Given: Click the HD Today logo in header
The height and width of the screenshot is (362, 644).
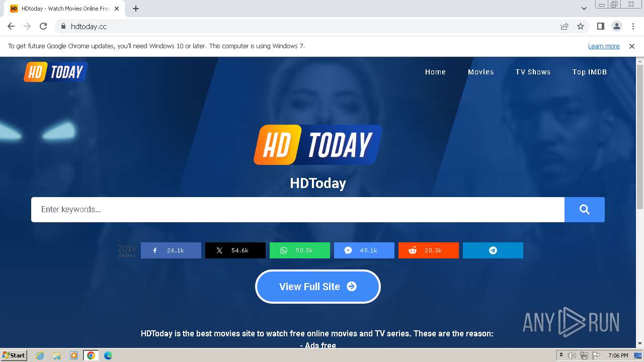Looking at the screenshot, I should point(56,72).
